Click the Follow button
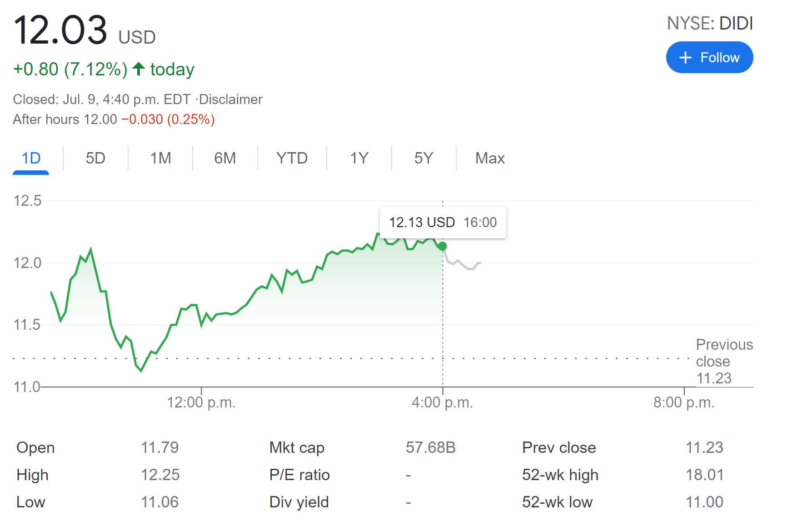812x531 pixels. tap(709, 58)
